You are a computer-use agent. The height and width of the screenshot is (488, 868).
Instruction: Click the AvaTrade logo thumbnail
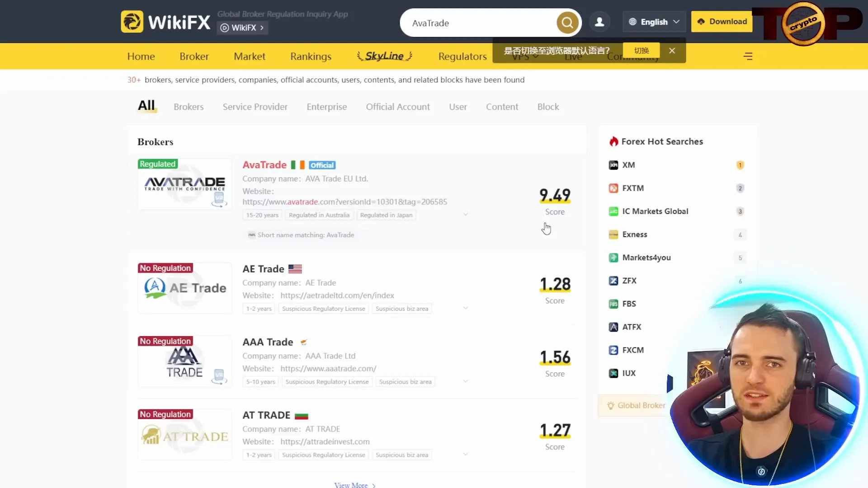pos(184,184)
